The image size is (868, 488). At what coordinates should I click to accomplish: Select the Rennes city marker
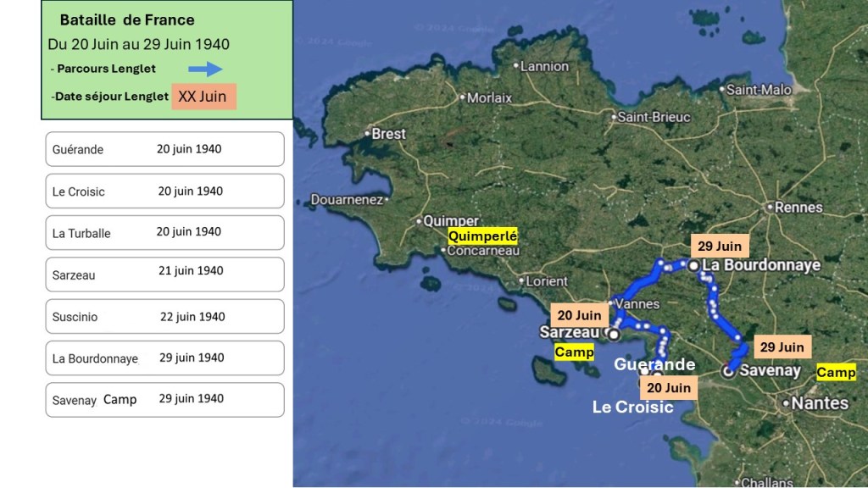769,207
